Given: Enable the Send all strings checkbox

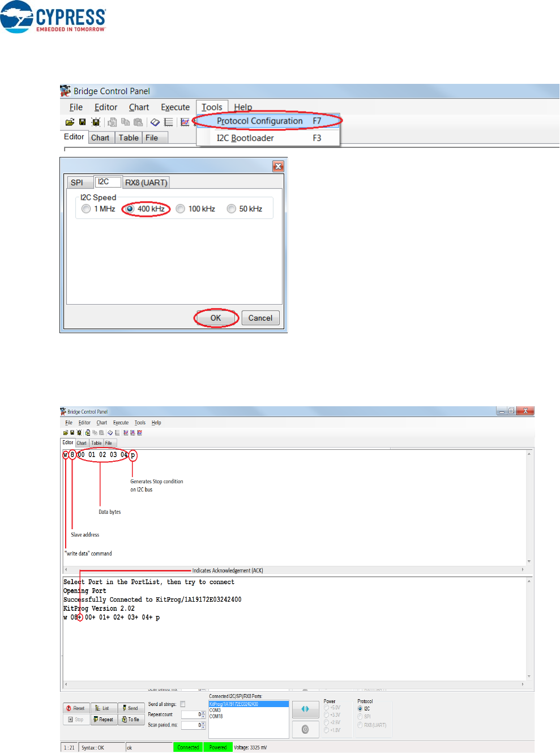Looking at the screenshot, I should click(183, 704).
